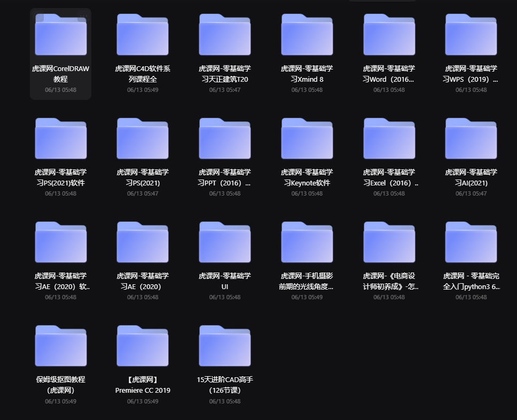Click the folder icon labeled PS(2021)软件

tap(61, 138)
